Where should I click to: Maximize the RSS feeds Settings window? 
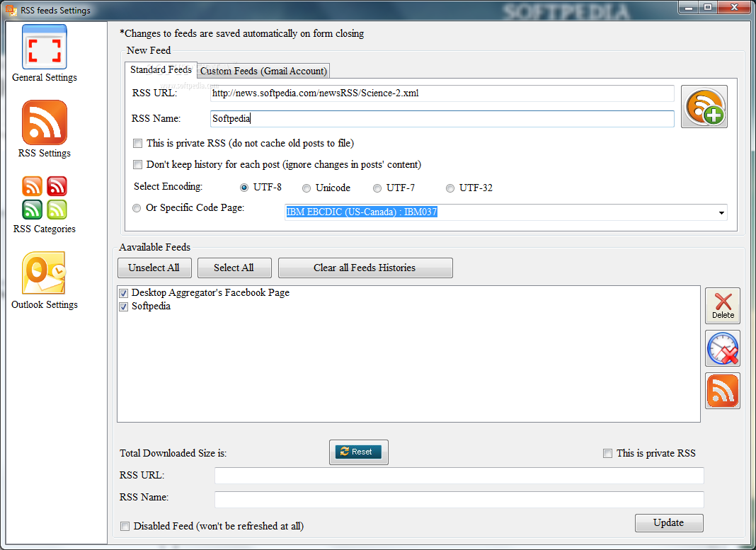tap(708, 7)
